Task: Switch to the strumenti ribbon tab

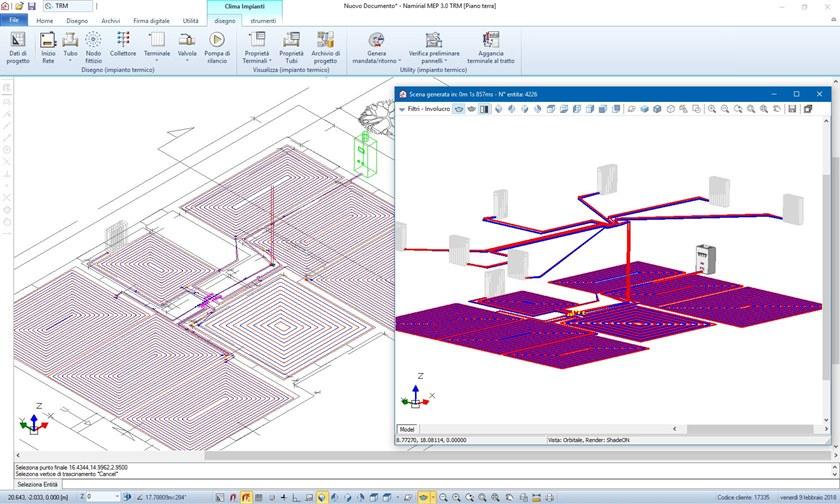Action: point(263,20)
